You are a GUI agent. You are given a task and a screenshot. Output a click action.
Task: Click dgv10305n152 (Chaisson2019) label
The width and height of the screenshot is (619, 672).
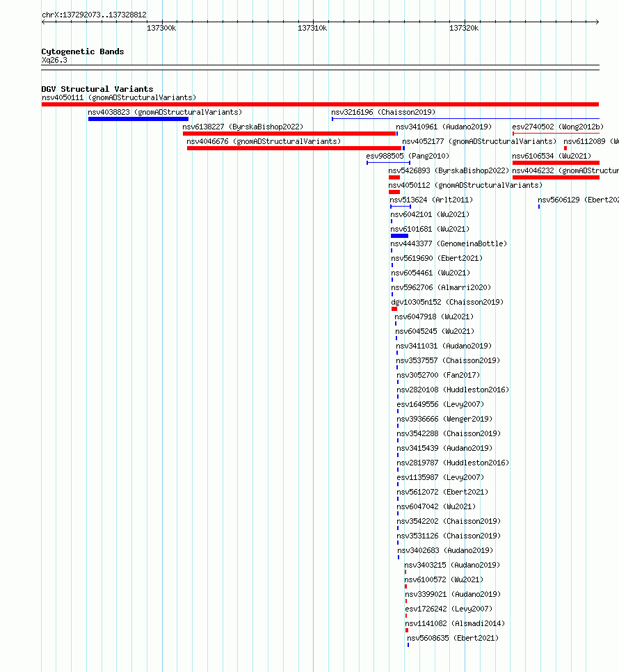447,302
